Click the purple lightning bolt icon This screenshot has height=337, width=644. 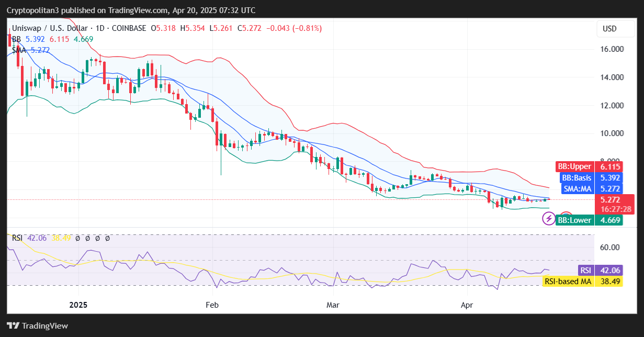(x=548, y=219)
